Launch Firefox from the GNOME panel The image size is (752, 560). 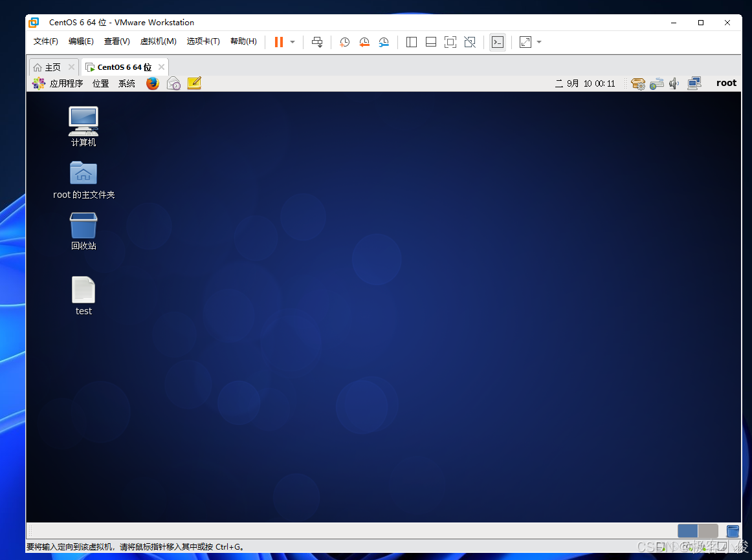pyautogui.click(x=153, y=83)
